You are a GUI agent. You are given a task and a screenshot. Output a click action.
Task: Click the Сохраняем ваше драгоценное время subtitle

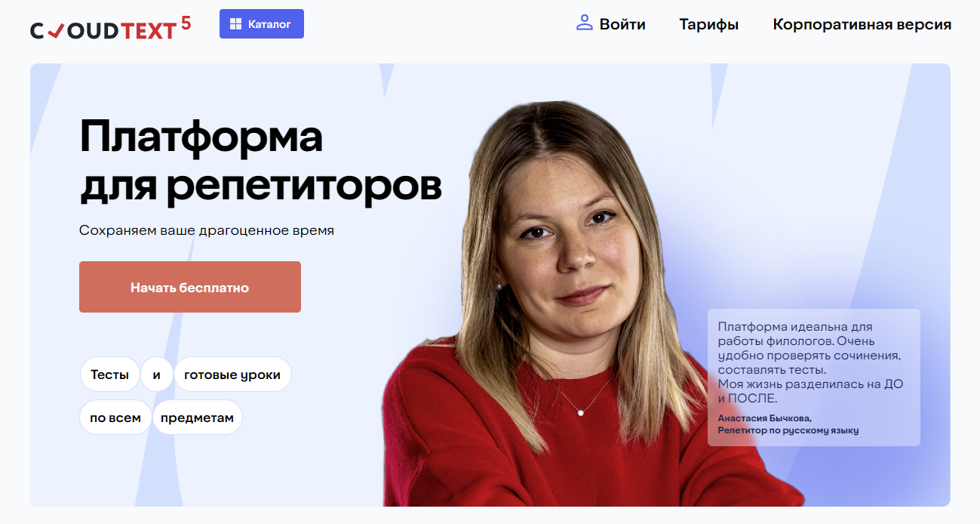click(x=207, y=230)
